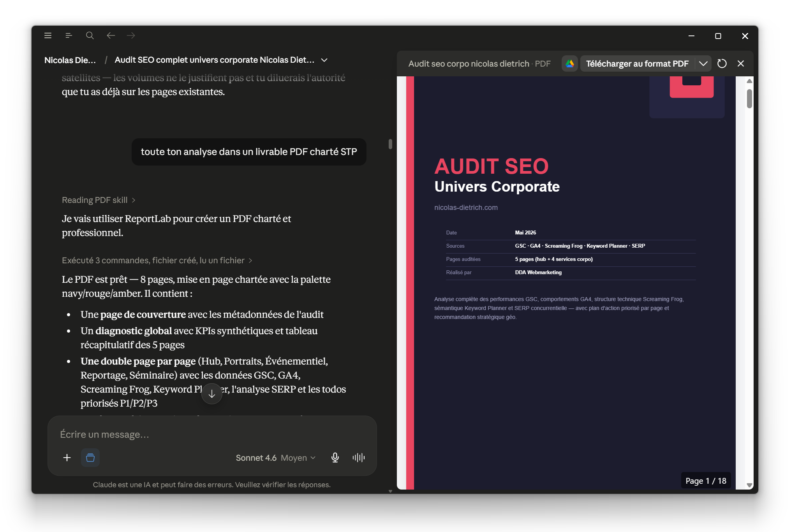Minimize the application window
791x532 pixels.
(x=691, y=36)
